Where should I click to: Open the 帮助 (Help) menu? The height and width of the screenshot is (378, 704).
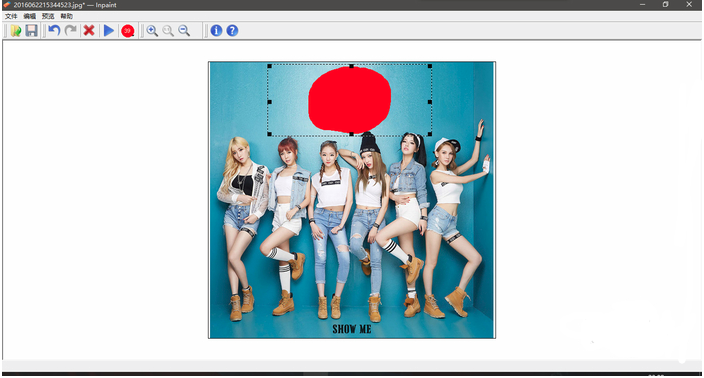66,16
